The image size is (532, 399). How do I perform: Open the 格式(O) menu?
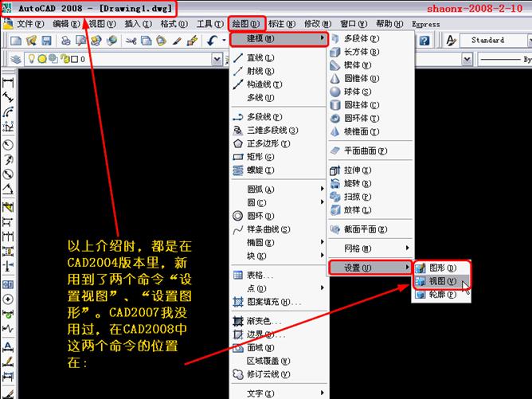tap(174, 24)
